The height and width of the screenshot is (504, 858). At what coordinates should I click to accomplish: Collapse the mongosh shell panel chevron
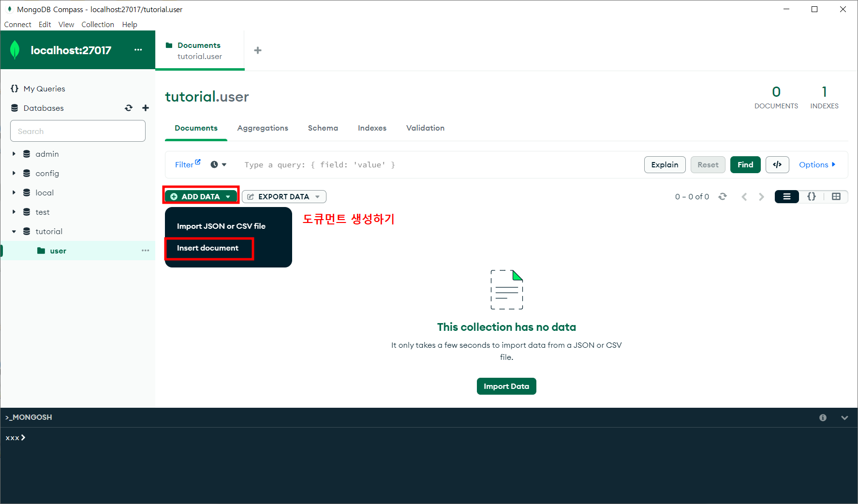point(844,417)
